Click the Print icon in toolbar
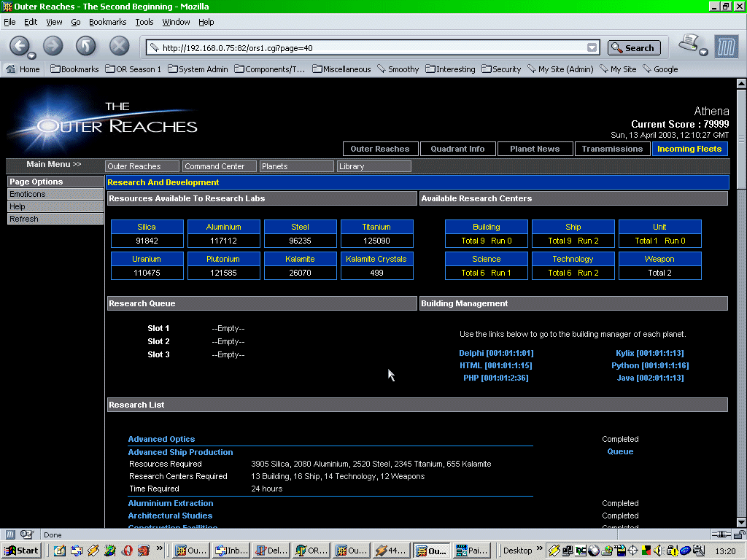This screenshot has width=747, height=560. (x=689, y=44)
